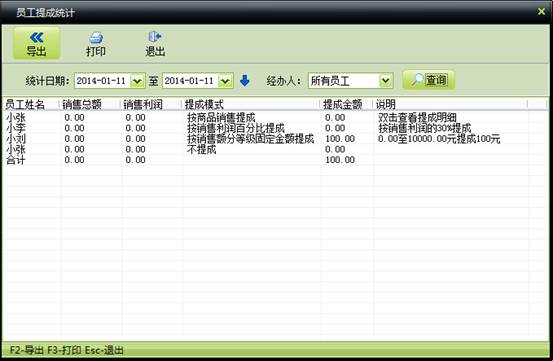
Task: Select the 小李 employee row
Action: pos(275,128)
